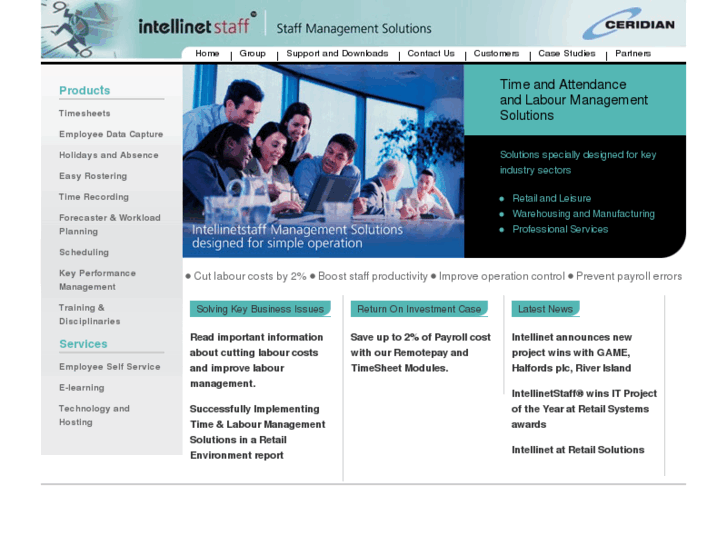Select Key Performance Management sidebar link
Viewport: 727px width, 545px height.
coord(97,280)
